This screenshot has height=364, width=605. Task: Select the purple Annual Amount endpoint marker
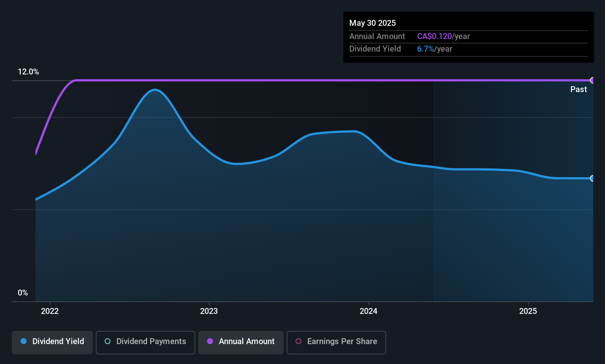point(592,80)
